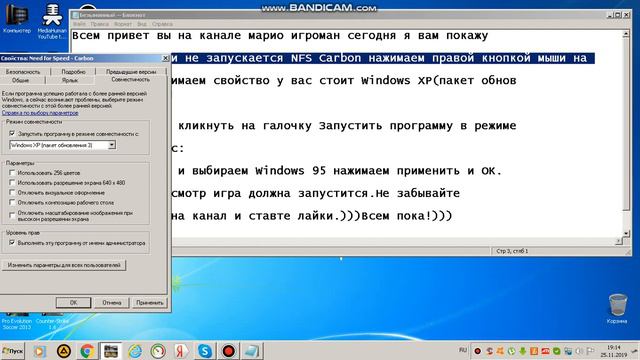
Task: Click the red recording tray icon
Action: click(478, 351)
